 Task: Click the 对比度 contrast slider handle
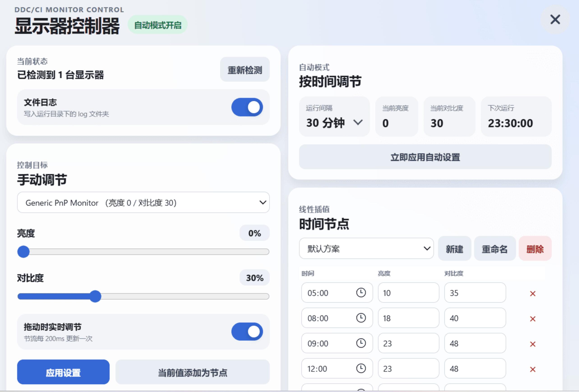[x=95, y=296]
